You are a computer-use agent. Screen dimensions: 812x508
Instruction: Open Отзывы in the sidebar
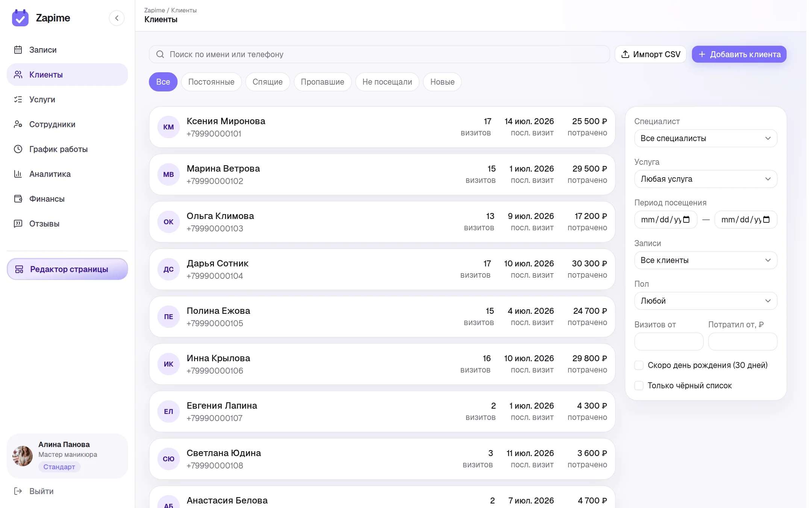(67, 224)
